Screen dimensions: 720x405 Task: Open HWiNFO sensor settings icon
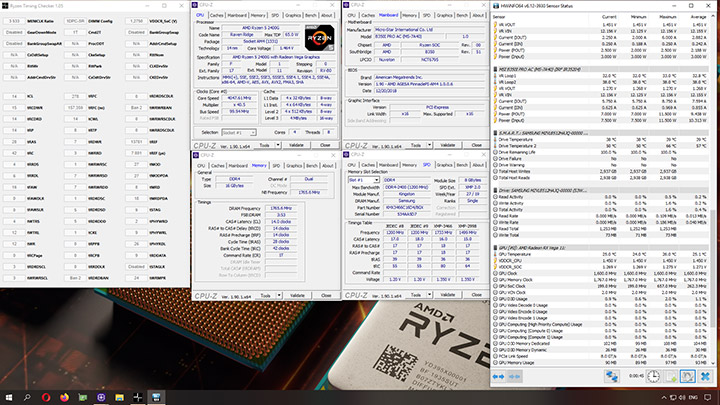687,377
